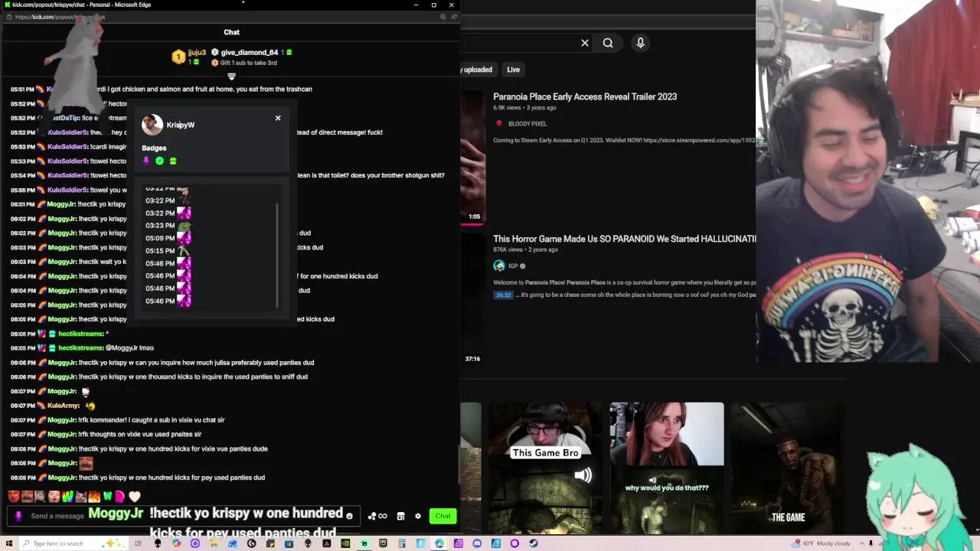Viewport: 980px width, 551px height.
Task: Open the IGP channel link
Action: pyautogui.click(x=512, y=266)
